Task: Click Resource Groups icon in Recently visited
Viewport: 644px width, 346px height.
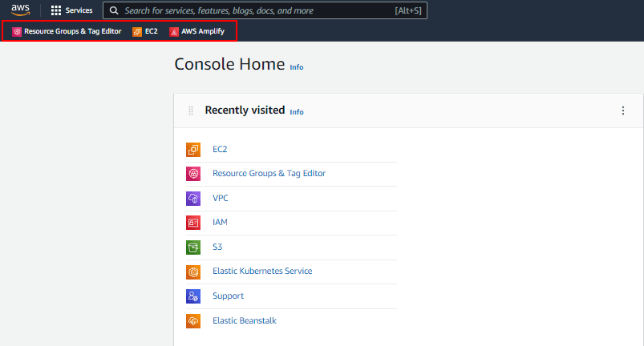Action: 193,174
